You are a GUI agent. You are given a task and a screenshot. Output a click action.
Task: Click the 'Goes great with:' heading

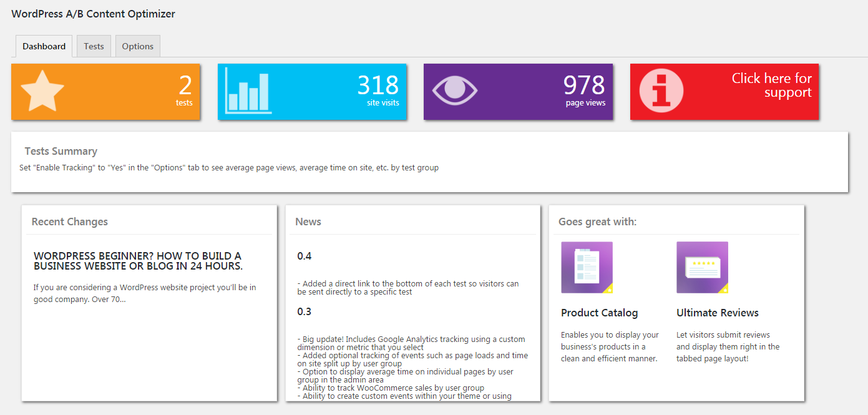coord(597,222)
